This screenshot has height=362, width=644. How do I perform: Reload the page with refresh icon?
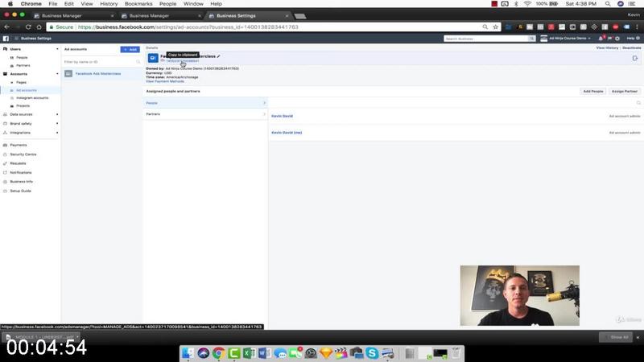click(x=28, y=27)
